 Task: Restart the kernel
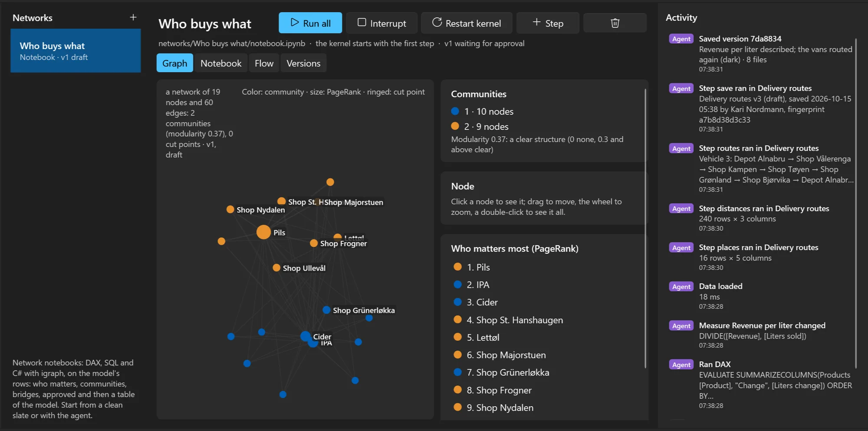(467, 23)
